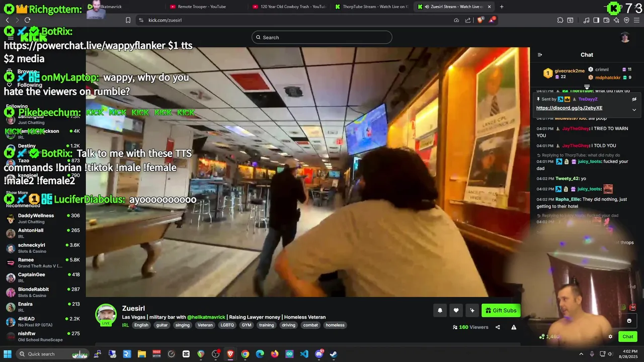Show hidden system tray icons
This screenshot has width=644, height=362.
pyautogui.click(x=581, y=354)
